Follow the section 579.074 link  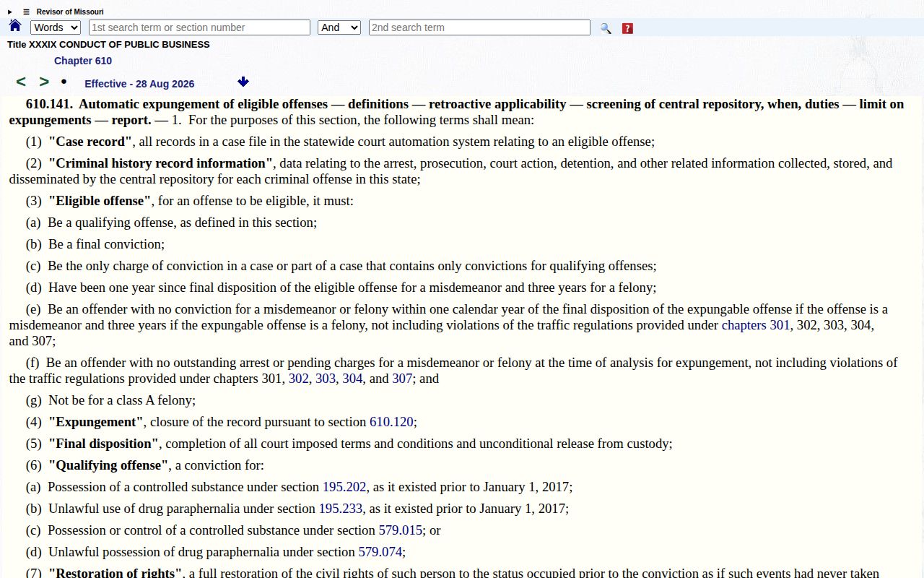380,552
